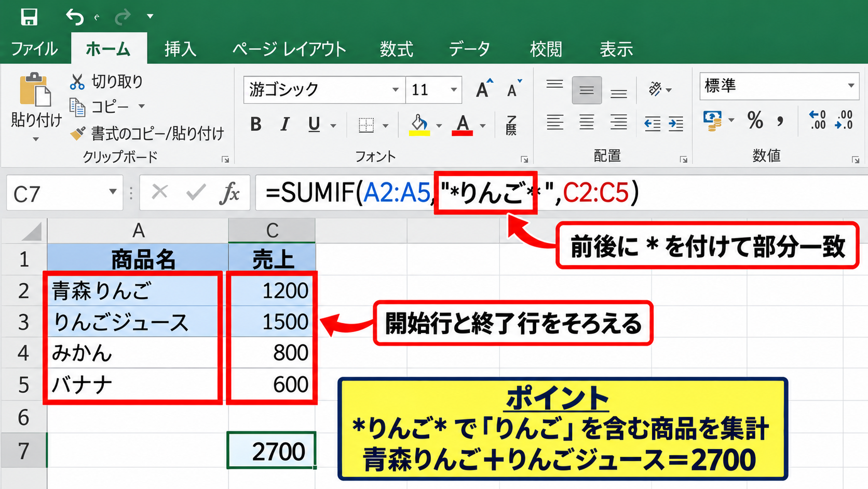Click the accounting currency format icon
The height and width of the screenshot is (489, 868).
(x=713, y=121)
